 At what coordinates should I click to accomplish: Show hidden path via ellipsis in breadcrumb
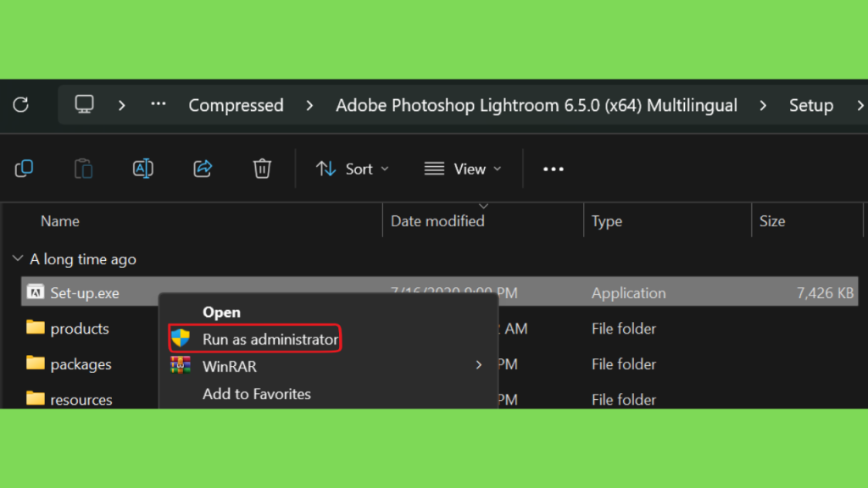click(159, 103)
